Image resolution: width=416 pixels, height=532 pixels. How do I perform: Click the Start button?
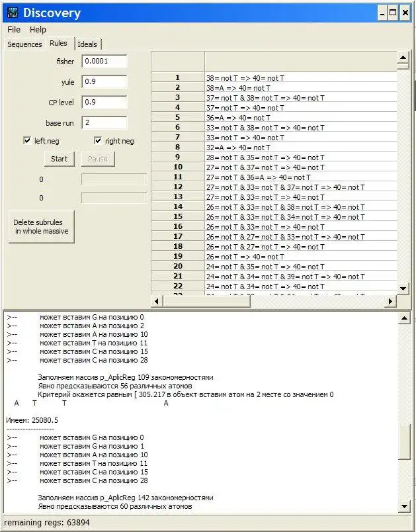[x=60, y=159]
